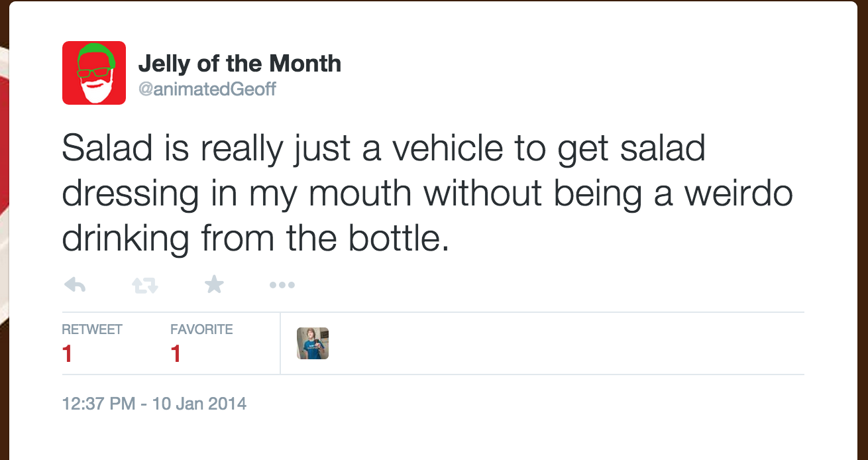Image resolution: width=868 pixels, height=460 pixels.
Task: Show retweeters by clicking retweet count 1
Action: 67,355
